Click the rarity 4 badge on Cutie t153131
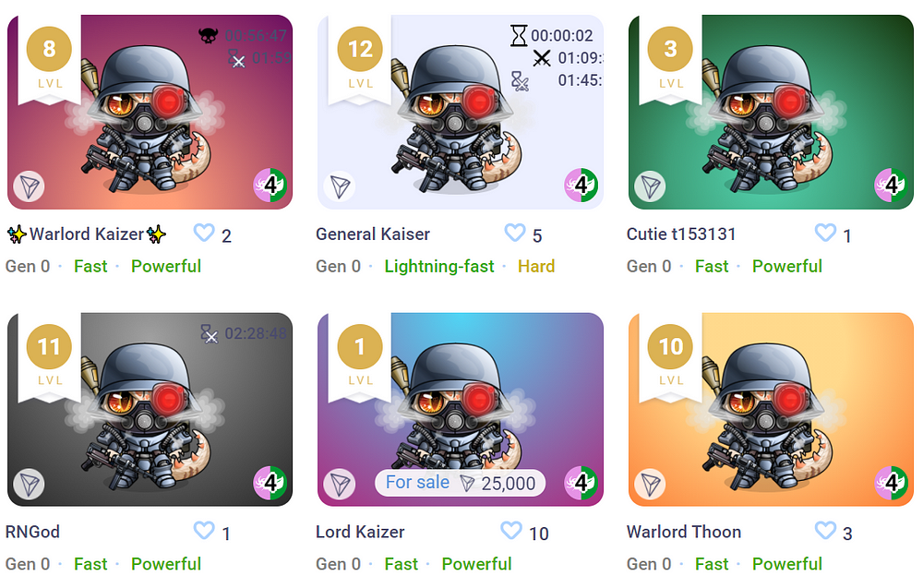Viewport: 923px width, 588px height. coord(892,185)
